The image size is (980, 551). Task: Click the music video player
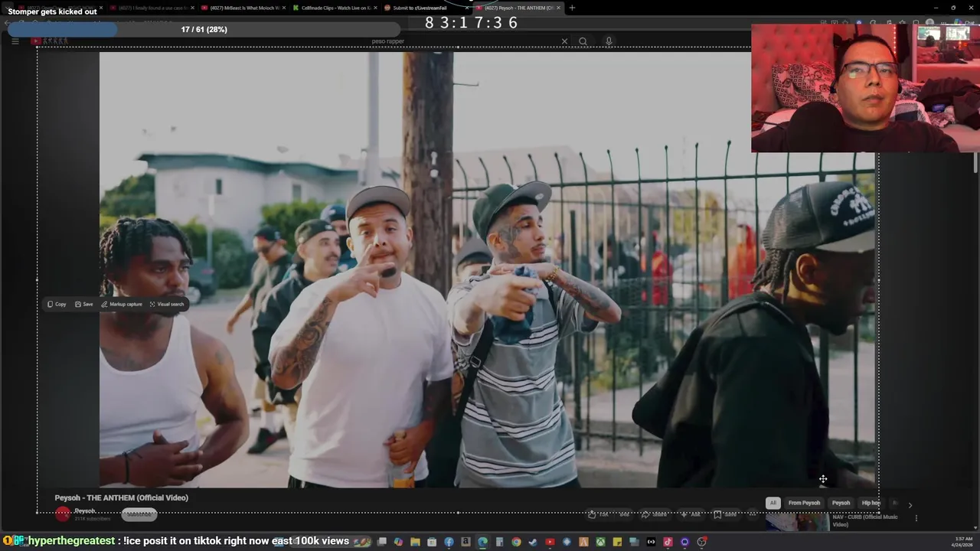[x=487, y=269]
